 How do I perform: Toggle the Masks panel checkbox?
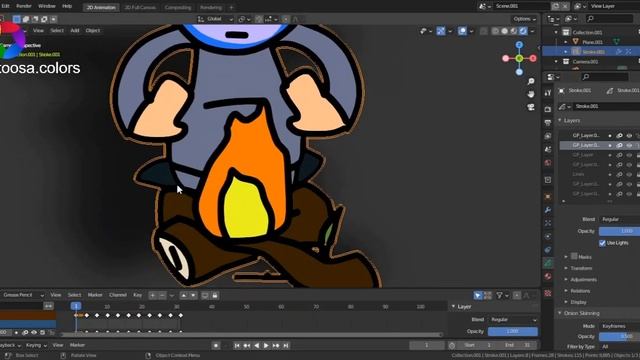tap(574, 256)
